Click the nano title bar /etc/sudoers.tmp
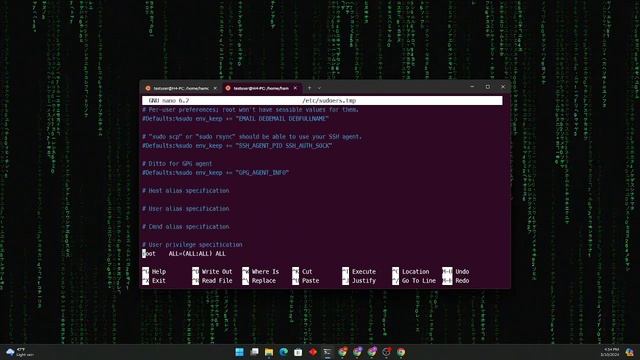Screen dimensions: 640x360 [329, 100]
